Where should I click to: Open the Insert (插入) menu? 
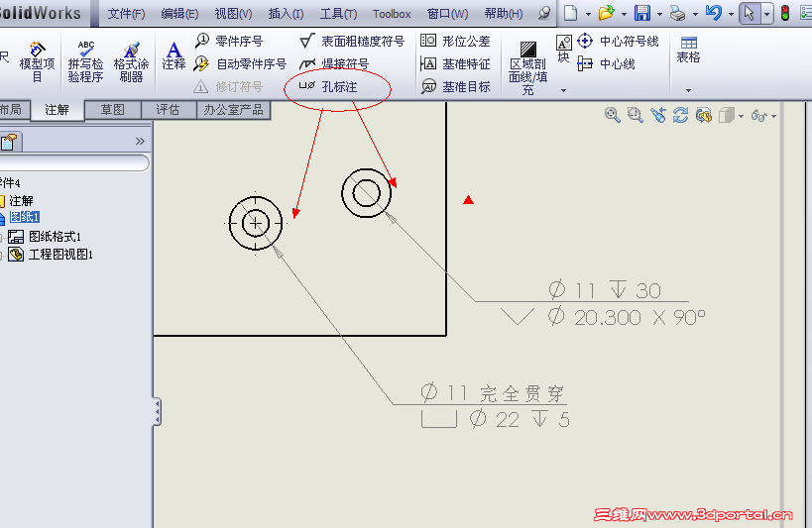click(286, 14)
